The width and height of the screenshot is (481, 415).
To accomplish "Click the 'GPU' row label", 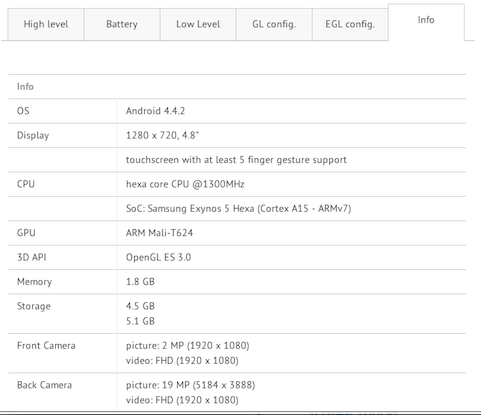I will [x=26, y=233].
